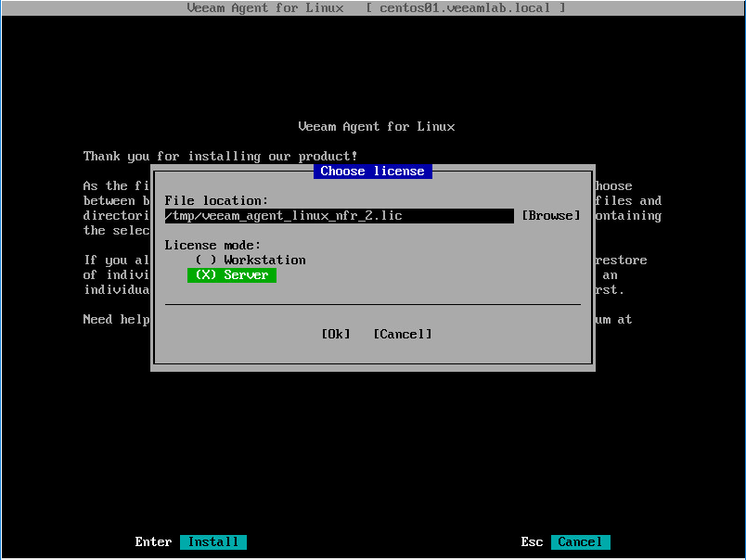Click the 'centos01.veeamlab.local' hostname in title bar
Viewport: 746px width, 560px height.
(465, 8)
